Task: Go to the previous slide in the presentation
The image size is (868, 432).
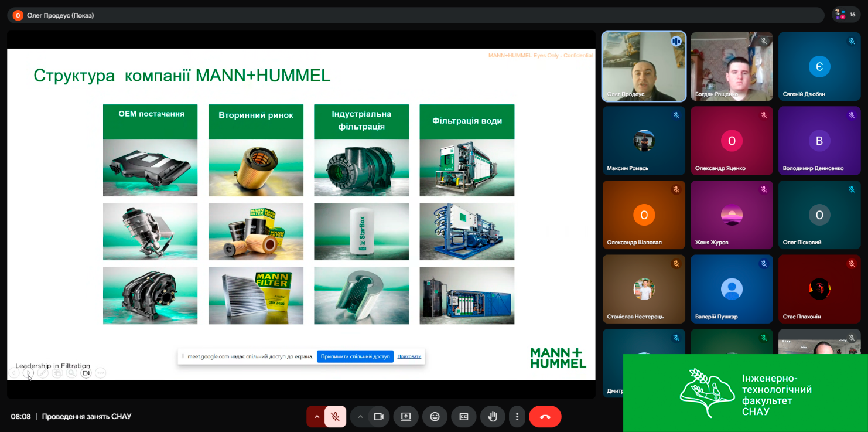Action: (x=13, y=373)
